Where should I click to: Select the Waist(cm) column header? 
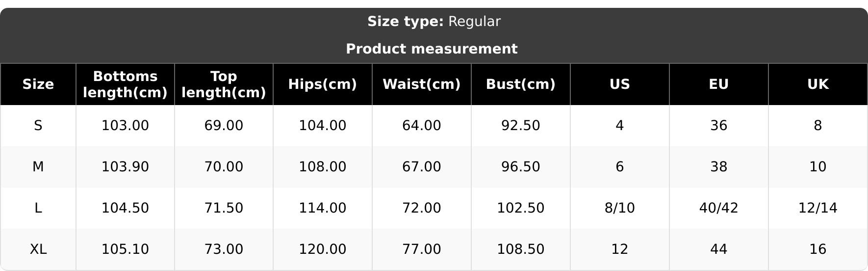421,84
